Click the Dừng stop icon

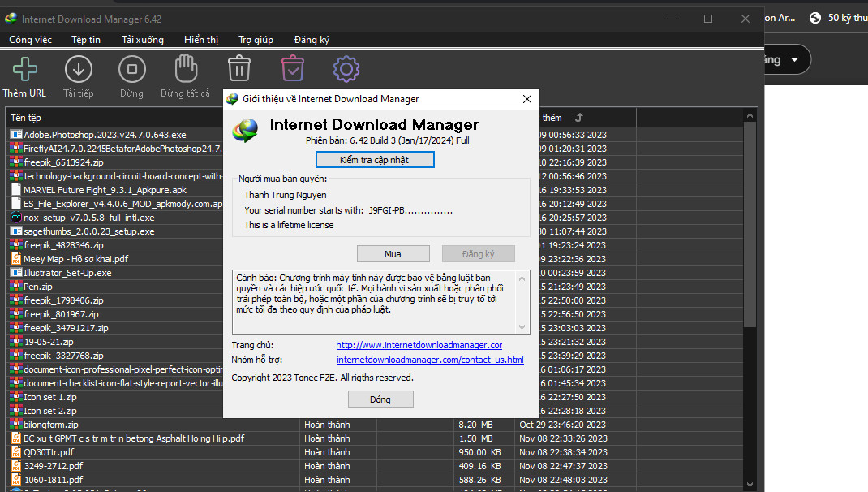pyautogui.click(x=131, y=69)
